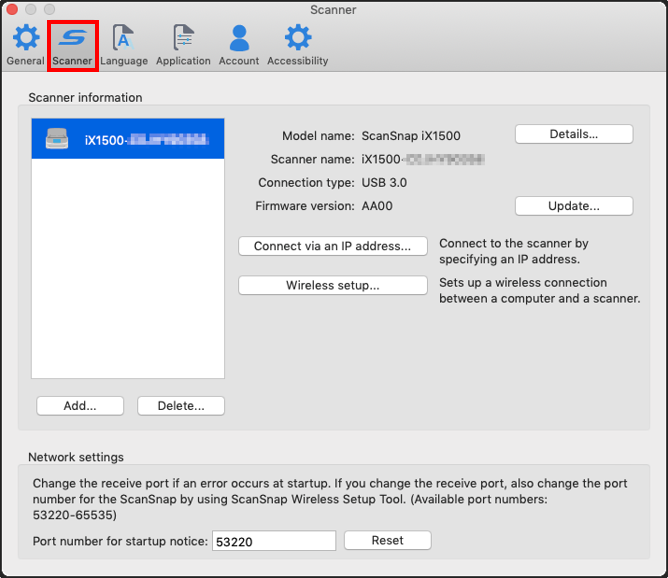Open the Language preferences icon
Image resolution: width=668 pixels, height=578 pixels.
click(124, 37)
